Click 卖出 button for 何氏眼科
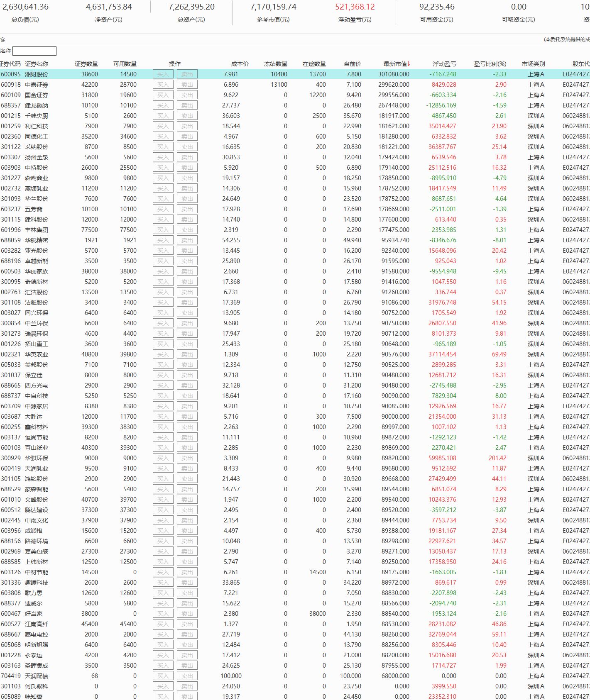Viewport: 590px width, 700px height. point(187,686)
